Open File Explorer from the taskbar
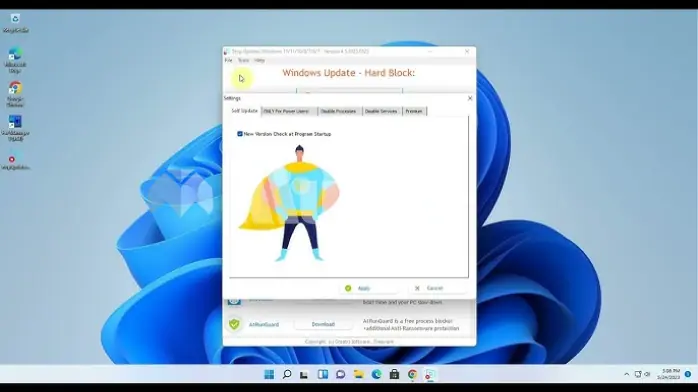This screenshot has width=698, height=392. pyautogui.click(x=359, y=374)
